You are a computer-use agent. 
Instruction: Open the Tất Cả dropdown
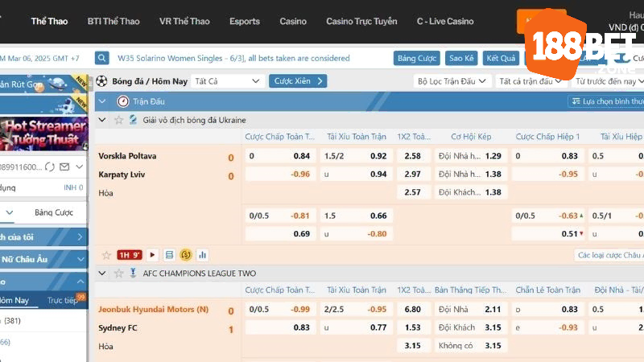(x=227, y=81)
